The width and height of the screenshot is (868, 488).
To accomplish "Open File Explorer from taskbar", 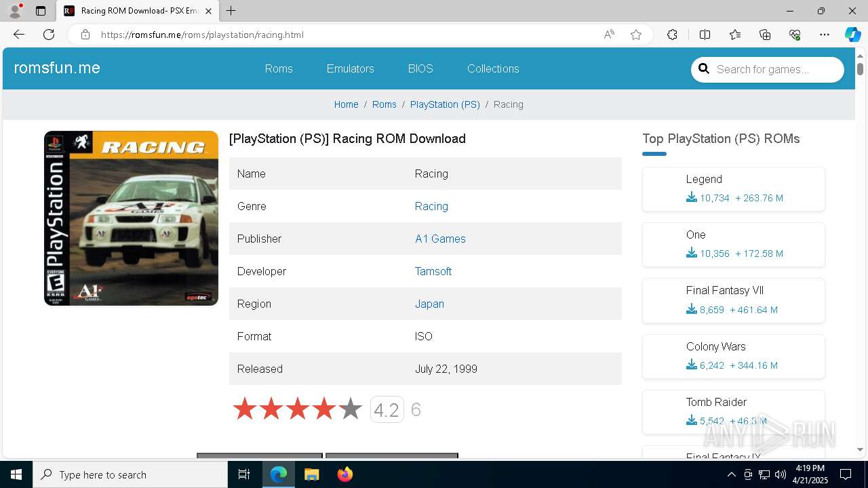I will pos(311,474).
